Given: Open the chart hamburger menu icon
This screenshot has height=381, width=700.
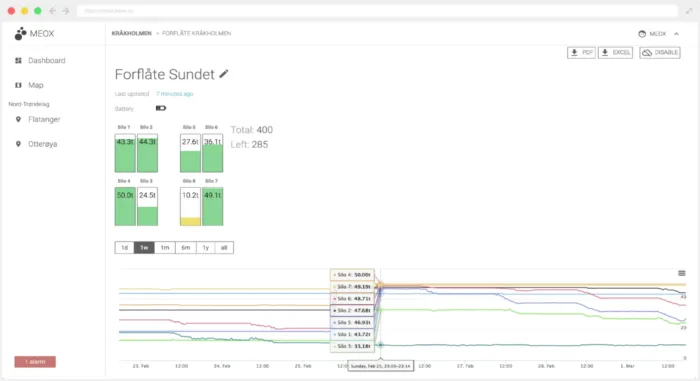Looking at the screenshot, I should (681, 273).
